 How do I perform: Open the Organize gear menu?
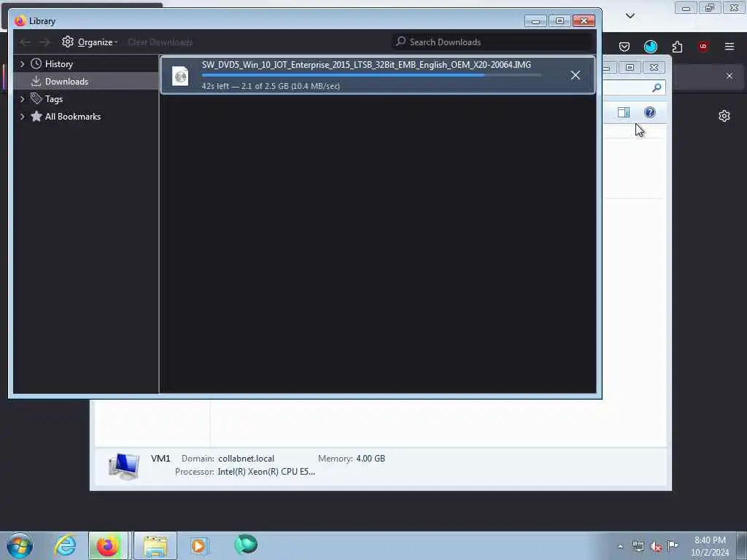point(90,42)
